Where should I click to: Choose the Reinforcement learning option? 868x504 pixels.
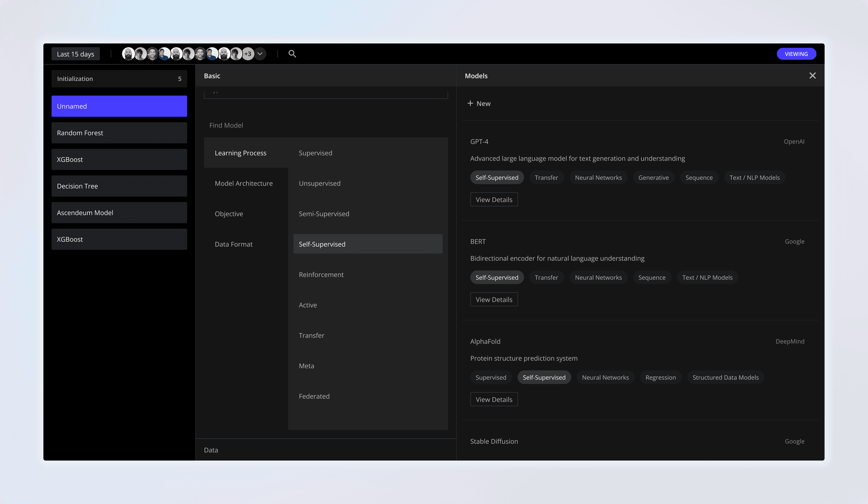(x=321, y=274)
